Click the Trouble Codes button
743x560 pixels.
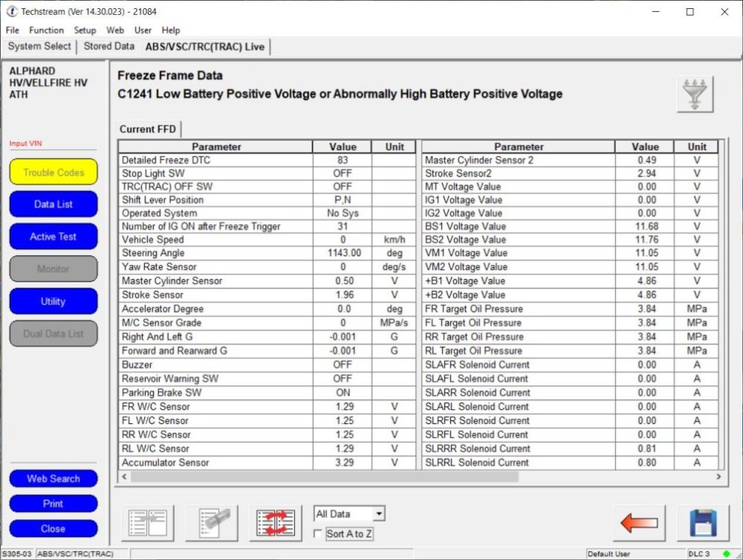click(x=54, y=172)
